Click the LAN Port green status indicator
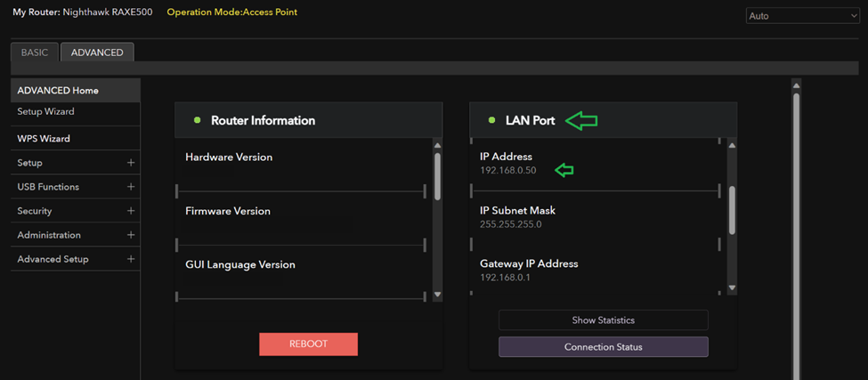 (491, 120)
